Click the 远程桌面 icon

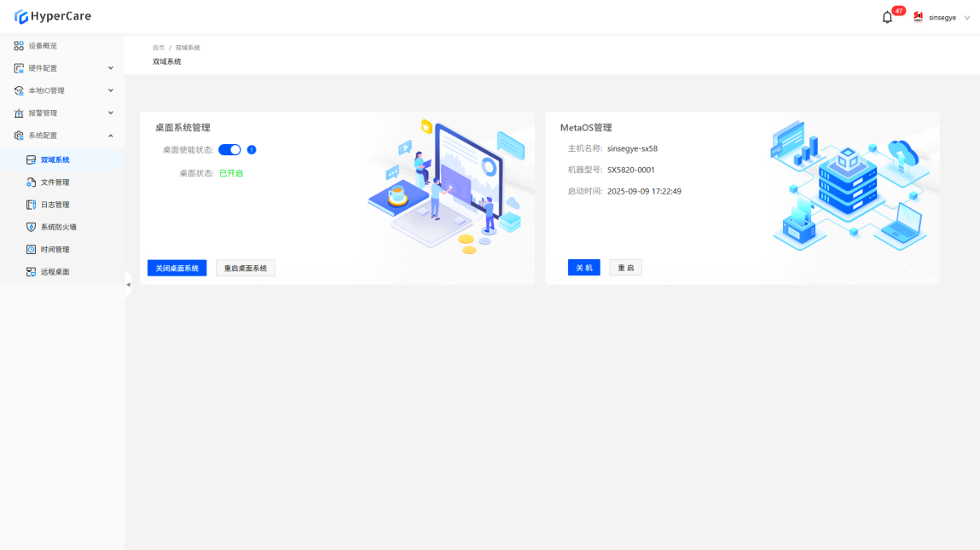click(x=32, y=272)
